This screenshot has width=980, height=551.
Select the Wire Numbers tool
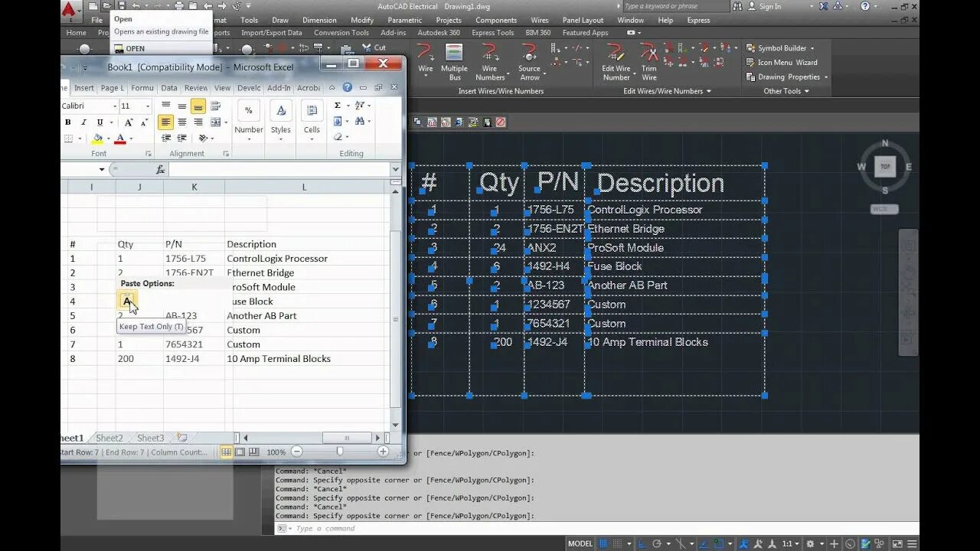[490, 62]
